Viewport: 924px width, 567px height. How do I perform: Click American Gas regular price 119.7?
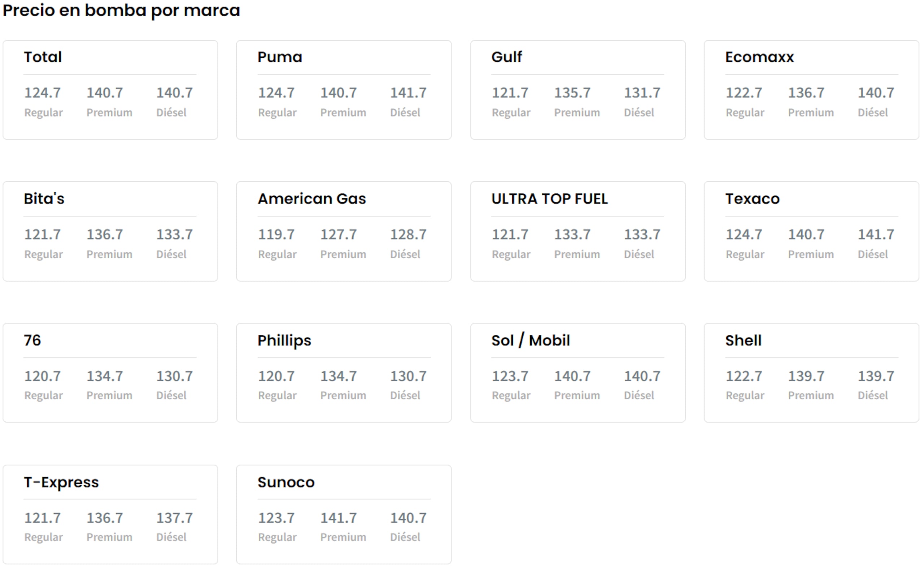pos(276,235)
